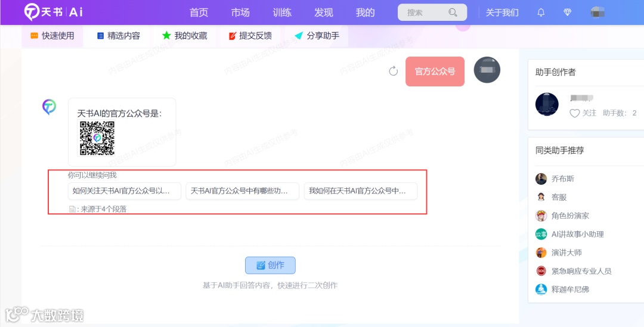Viewport: 644px width, 327px height.
Task: Click the 创作 button
Action: coord(270,266)
